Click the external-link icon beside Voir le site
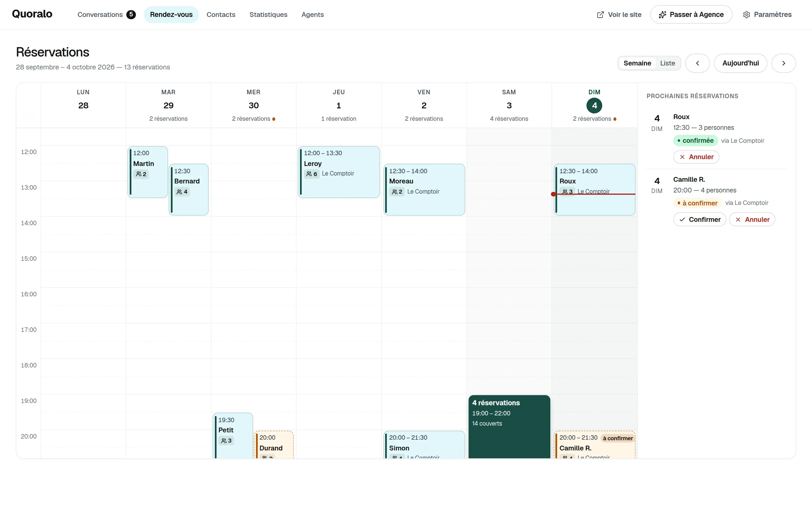812x508 pixels. 600,15
